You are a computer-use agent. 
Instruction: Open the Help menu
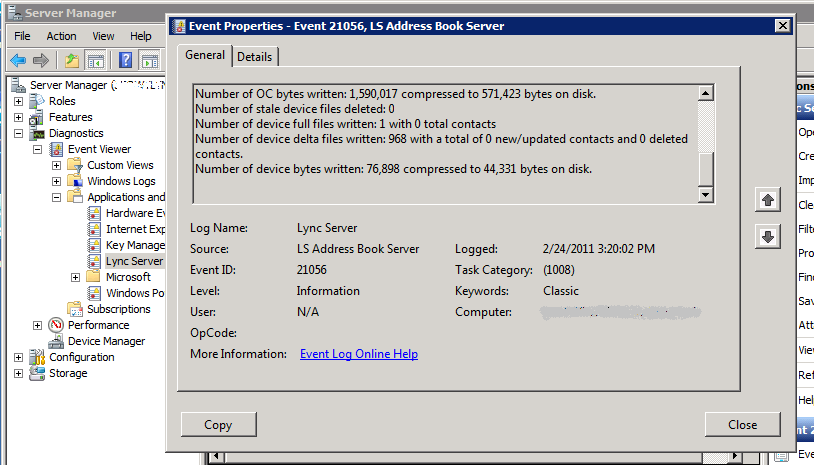click(x=141, y=36)
